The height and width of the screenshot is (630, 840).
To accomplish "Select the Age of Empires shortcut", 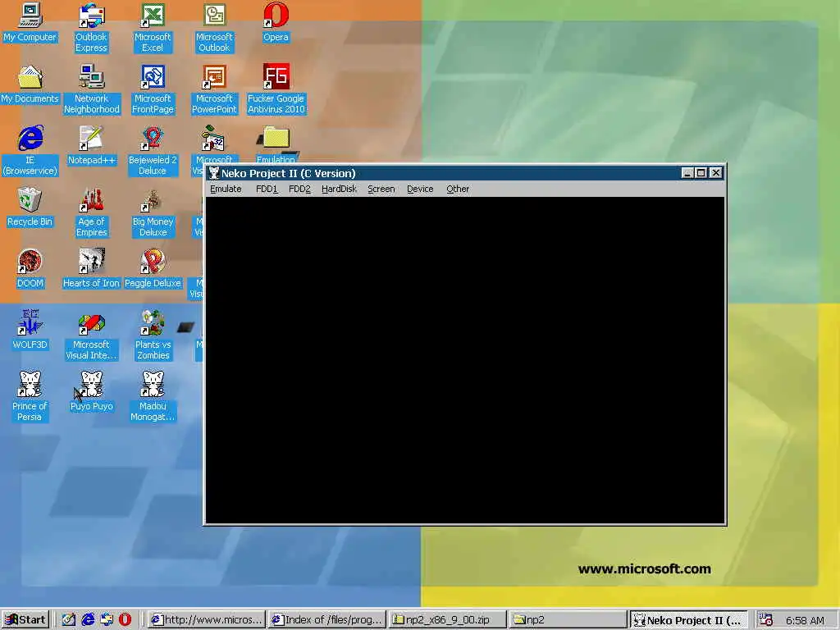I will click(x=92, y=212).
